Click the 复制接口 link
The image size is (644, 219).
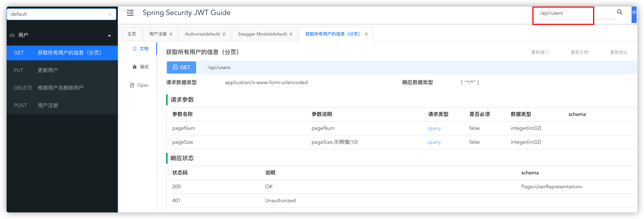(x=540, y=52)
